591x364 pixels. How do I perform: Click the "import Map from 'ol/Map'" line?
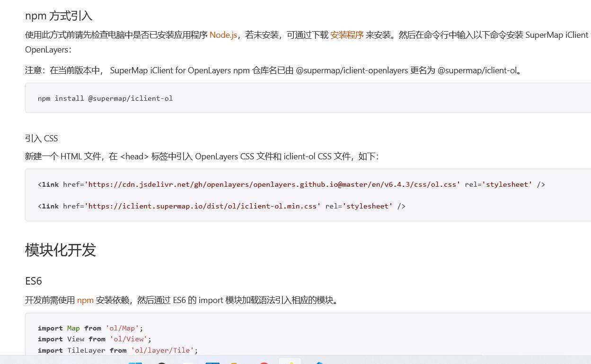tap(90, 328)
